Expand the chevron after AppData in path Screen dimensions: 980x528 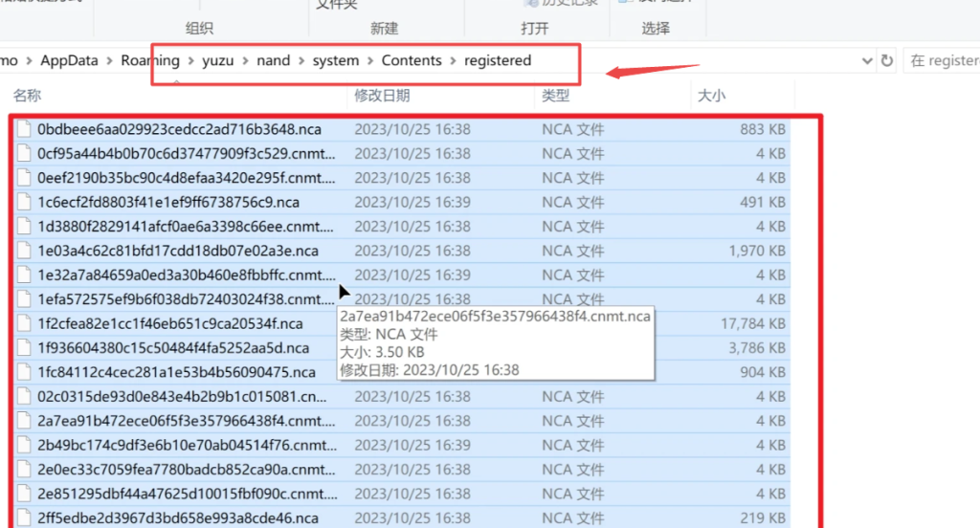click(110, 61)
